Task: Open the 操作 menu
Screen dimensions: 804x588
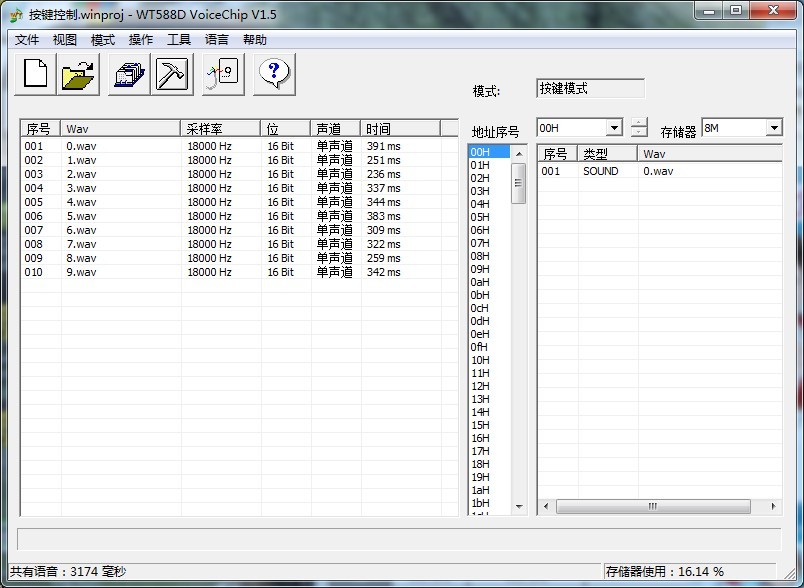Action: click(140, 39)
